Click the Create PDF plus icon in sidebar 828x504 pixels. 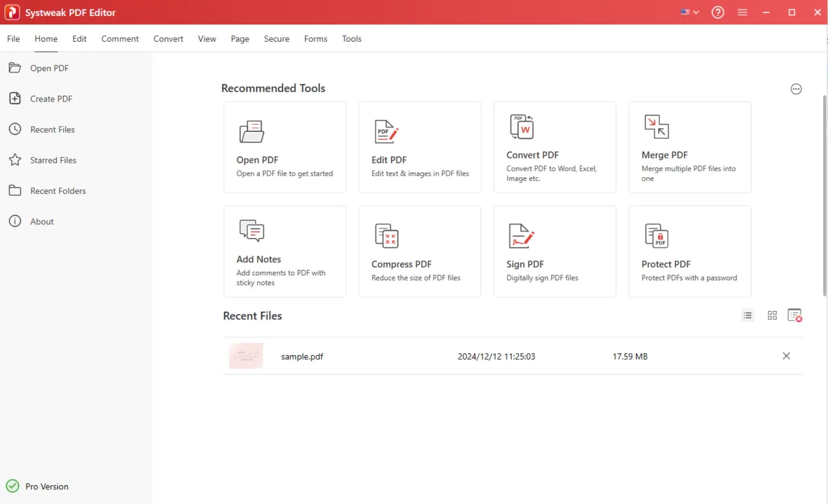pos(15,99)
